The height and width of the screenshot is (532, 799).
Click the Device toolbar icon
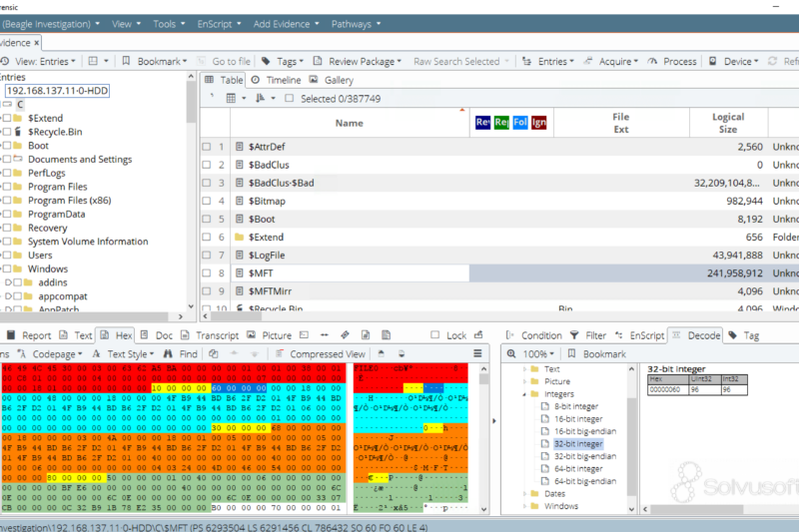pos(713,61)
